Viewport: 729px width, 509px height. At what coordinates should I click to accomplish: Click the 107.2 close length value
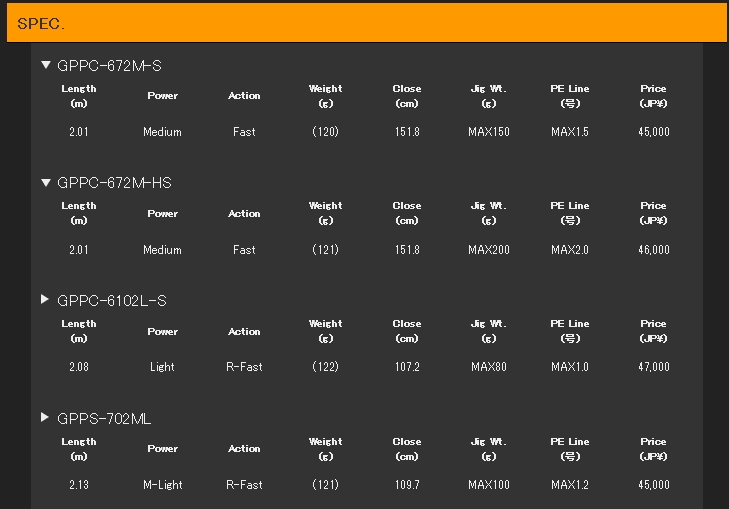click(407, 367)
